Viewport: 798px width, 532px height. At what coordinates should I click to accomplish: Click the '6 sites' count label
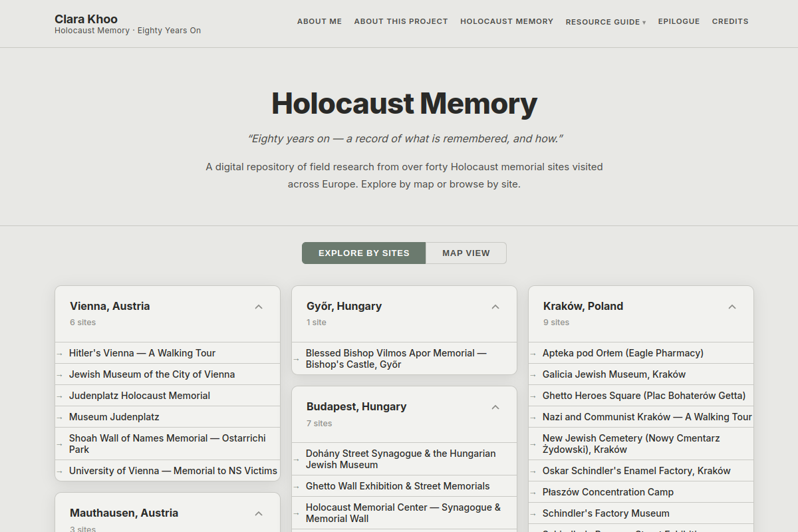tap(82, 323)
